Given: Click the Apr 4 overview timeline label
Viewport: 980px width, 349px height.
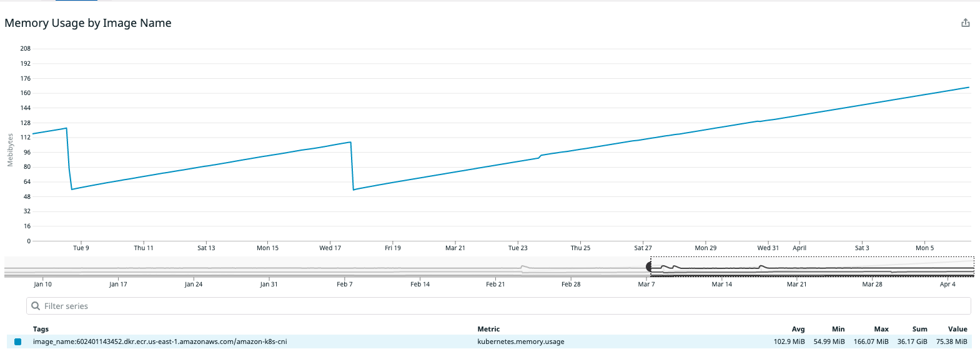Looking at the screenshot, I should [x=948, y=284].
